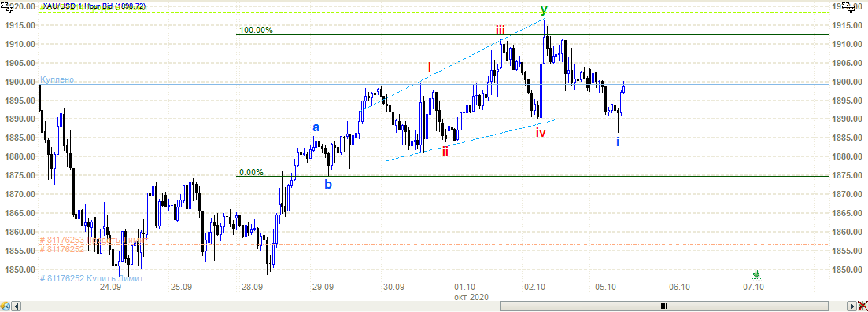
Task: Click the blue wave label a
Action: 316,127
